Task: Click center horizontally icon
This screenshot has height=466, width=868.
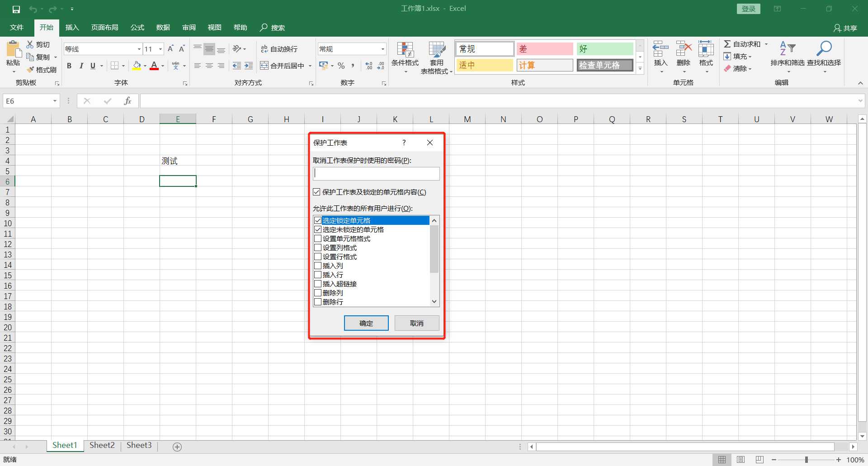Action: [209, 66]
